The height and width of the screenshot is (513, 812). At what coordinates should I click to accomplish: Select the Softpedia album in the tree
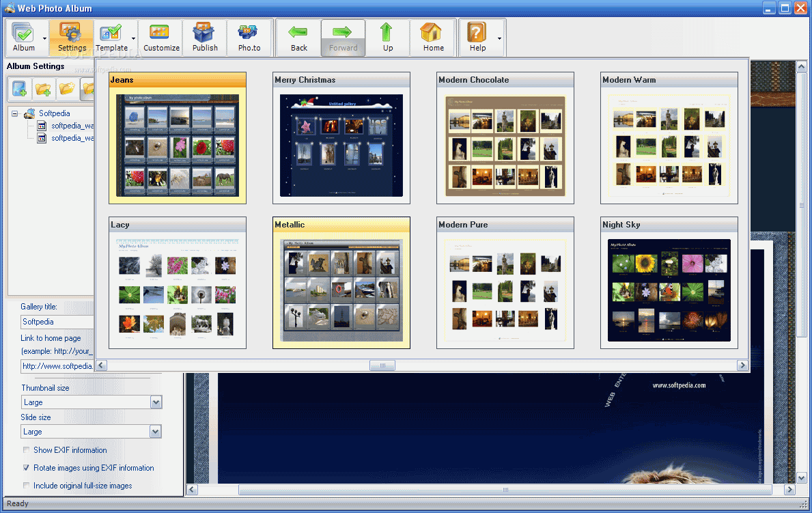point(55,113)
